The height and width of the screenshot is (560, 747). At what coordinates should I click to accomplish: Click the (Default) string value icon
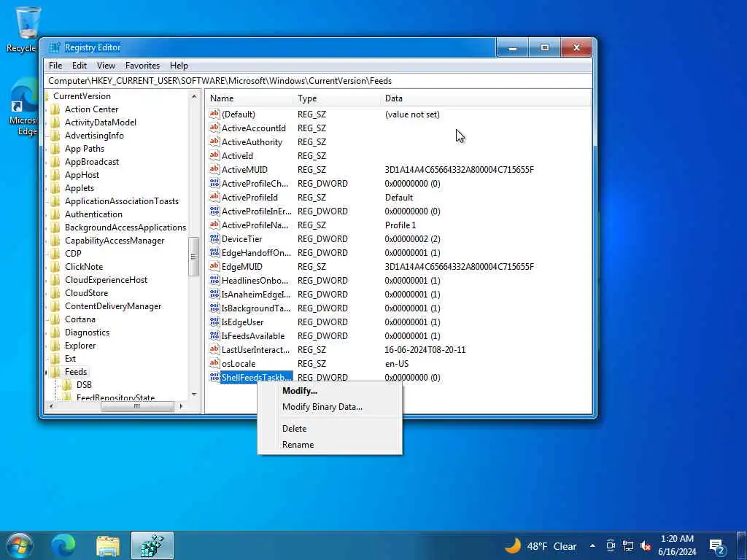pyautogui.click(x=214, y=114)
